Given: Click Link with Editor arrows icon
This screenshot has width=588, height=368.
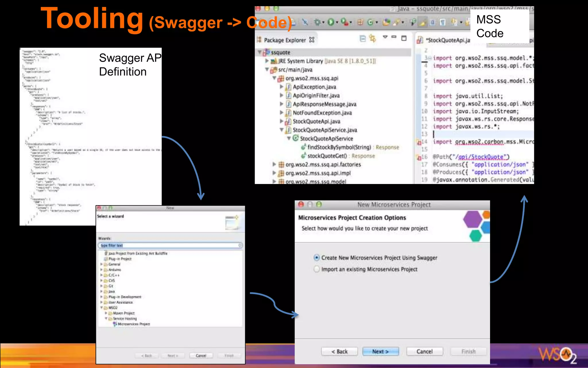Looking at the screenshot, I should (x=373, y=39).
